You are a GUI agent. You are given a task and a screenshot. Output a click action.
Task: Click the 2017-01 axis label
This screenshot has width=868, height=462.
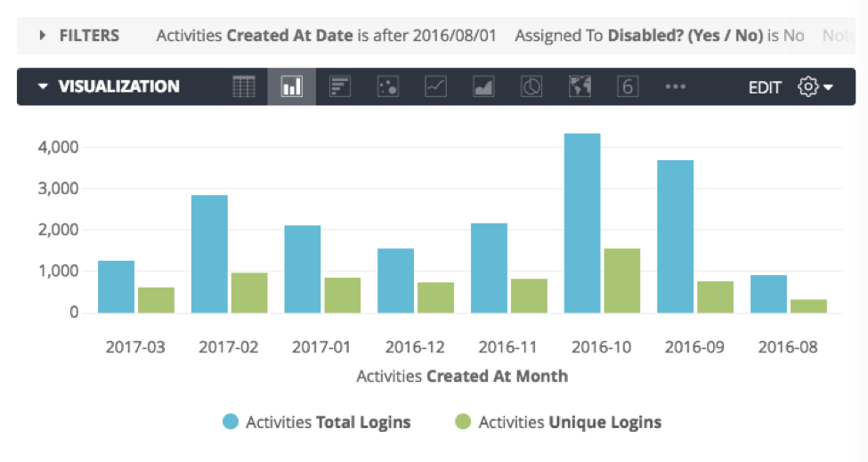[x=321, y=347]
